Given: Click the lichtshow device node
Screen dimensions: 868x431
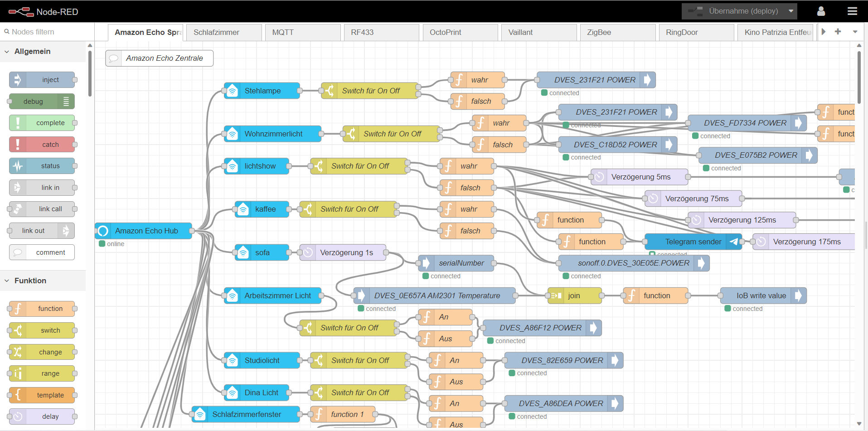Looking at the screenshot, I should point(257,166).
